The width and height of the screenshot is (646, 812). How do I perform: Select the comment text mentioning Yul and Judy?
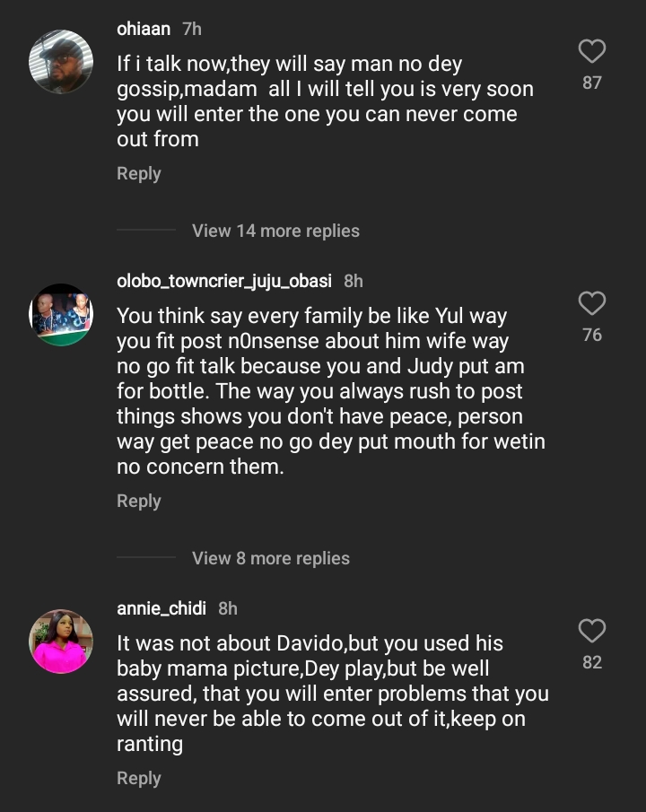click(330, 391)
